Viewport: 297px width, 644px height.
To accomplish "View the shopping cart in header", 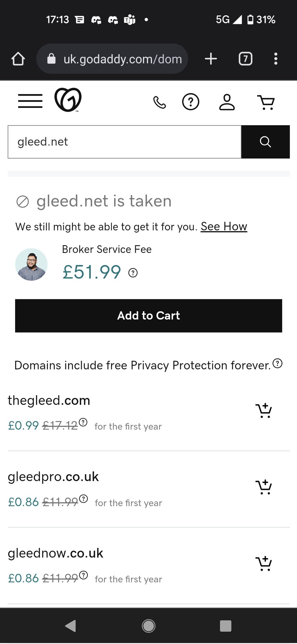I will pos(266,102).
